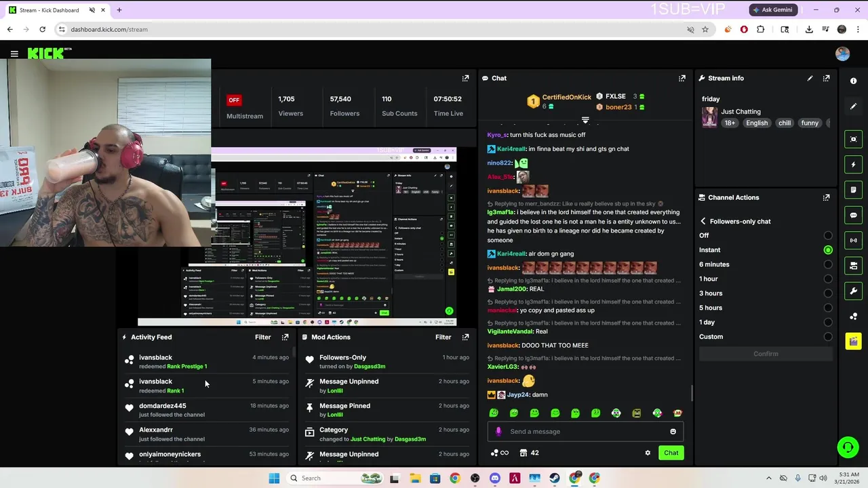The width and height of the screenshot is (868, 488).
Task: Pop out the Channel Actions panel
Action: (826, 197)
